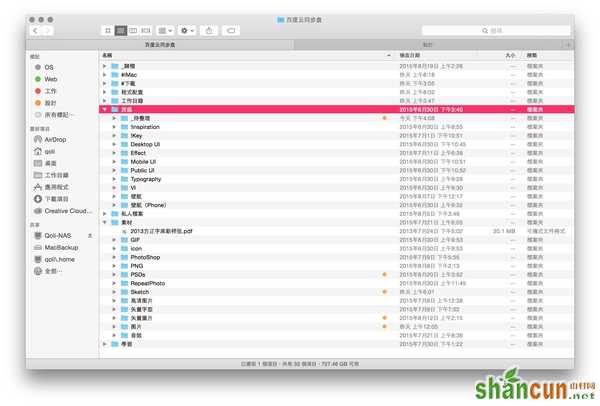Select the Sketch folder row
Image resolution: width=600 pixels, height=406 pixels.
pos(337,292)
